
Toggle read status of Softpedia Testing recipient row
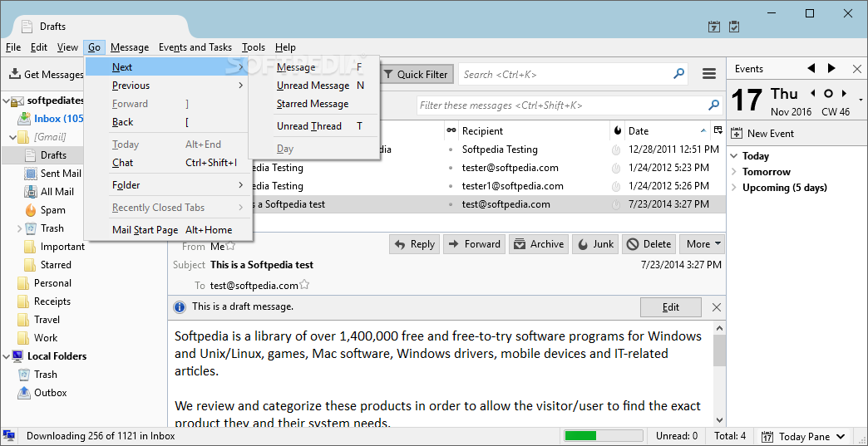pyautogui.click(x=451, y=149)
